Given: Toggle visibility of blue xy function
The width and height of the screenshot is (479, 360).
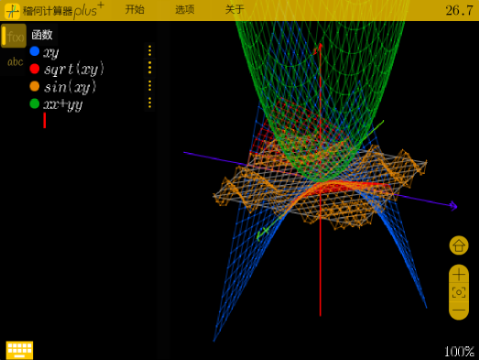Looking at the screenshot, I should pos(35,51).
